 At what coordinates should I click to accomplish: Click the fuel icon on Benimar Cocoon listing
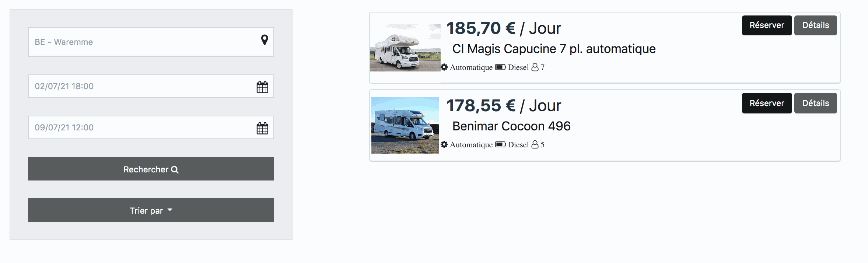pos(500,144)
